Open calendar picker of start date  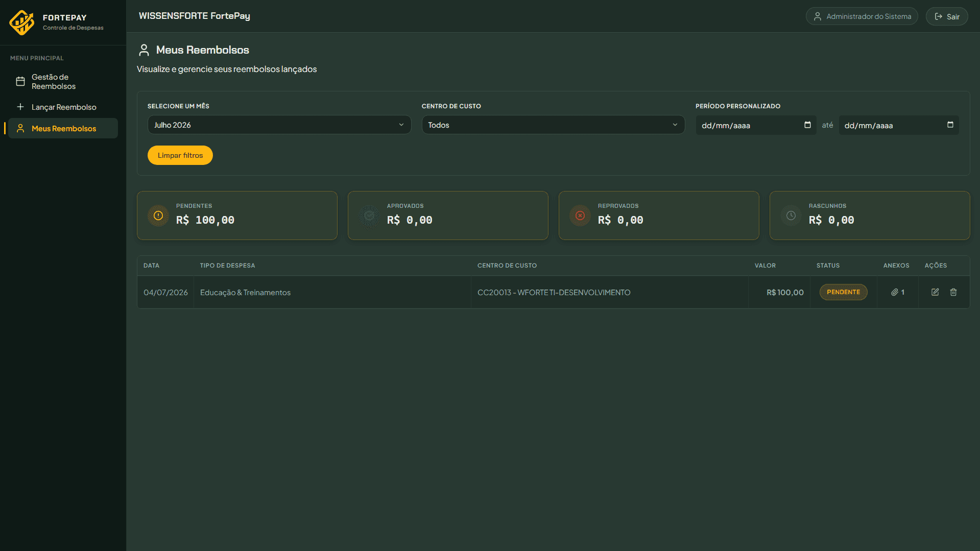pyautogui.click(x=807, y=125)
